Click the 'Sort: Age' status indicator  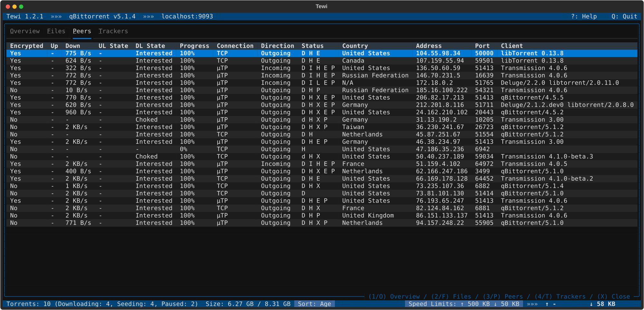click(x=314, y=304)
